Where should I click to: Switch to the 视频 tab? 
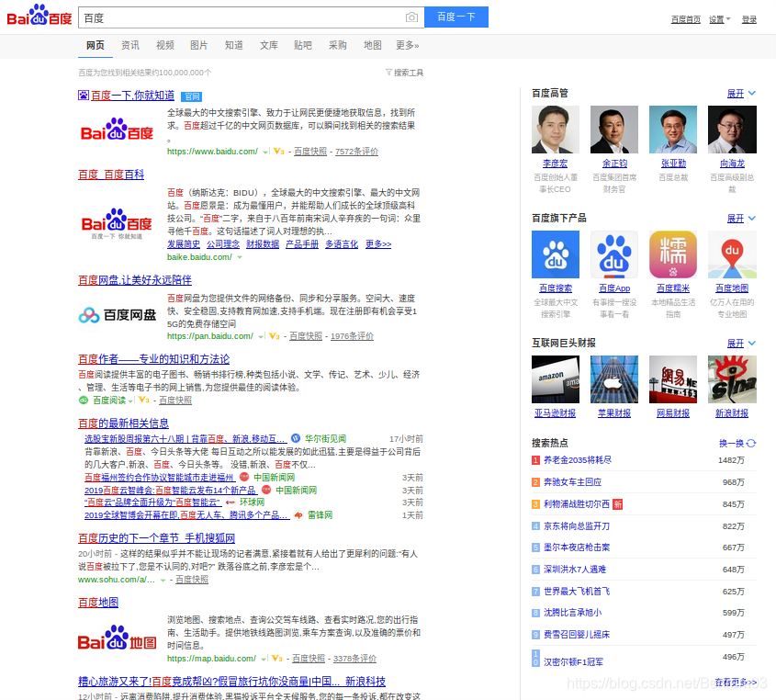[x=164, y=46]
